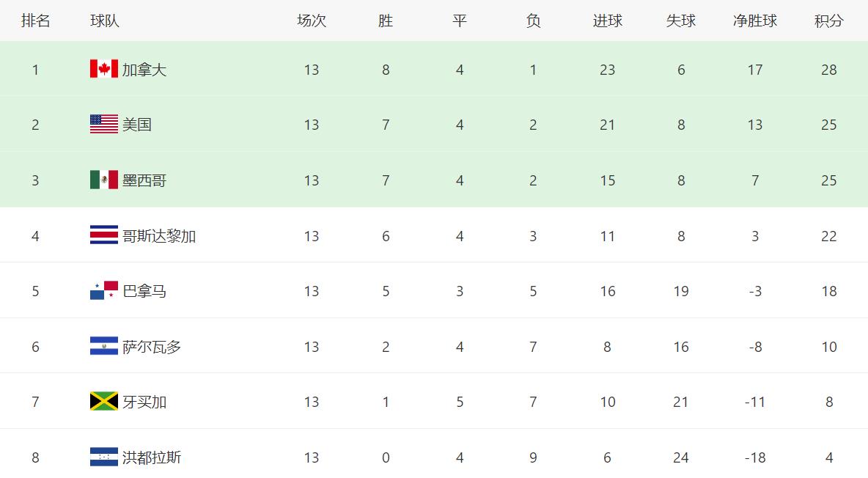868x478 pixels.
Task: Click the 净胜球 column header
Action: pyautogui.click(x=755, y=21)
